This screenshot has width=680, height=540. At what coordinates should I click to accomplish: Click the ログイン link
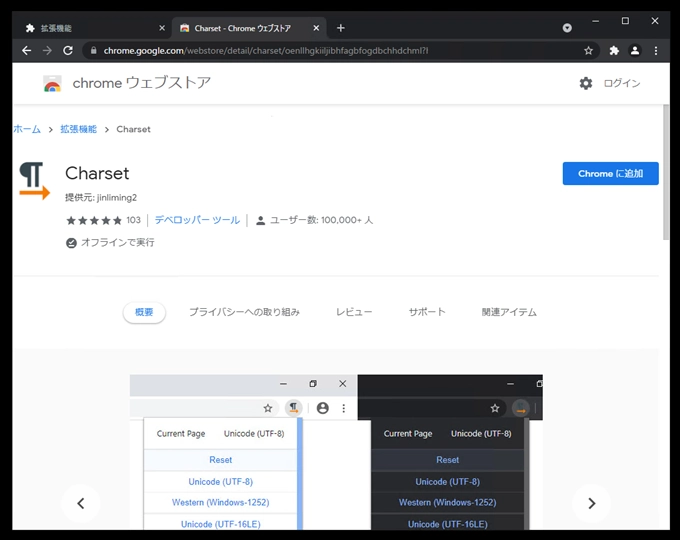click(x=622, y=83)
